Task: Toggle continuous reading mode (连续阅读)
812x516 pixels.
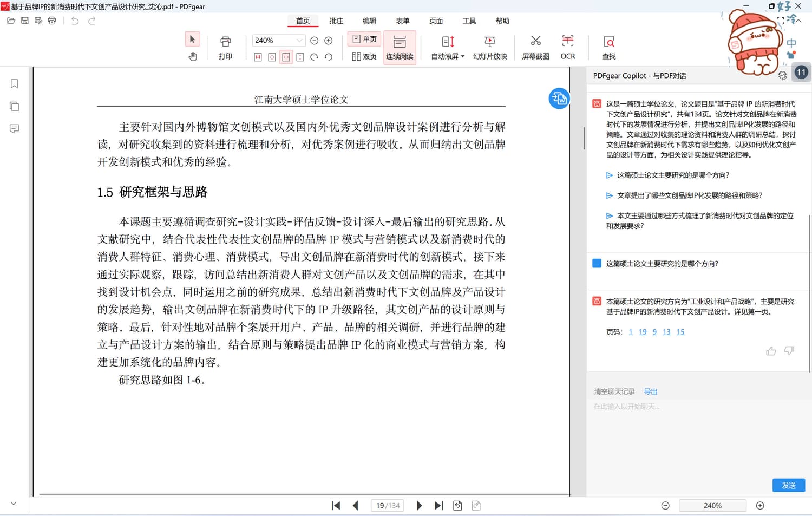Action: coord(400,48)
